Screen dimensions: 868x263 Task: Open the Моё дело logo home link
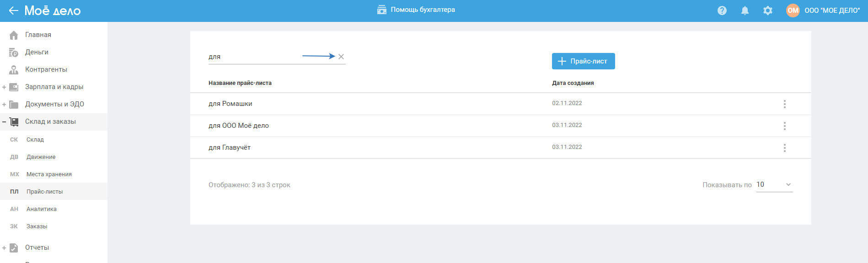(53, 11)
